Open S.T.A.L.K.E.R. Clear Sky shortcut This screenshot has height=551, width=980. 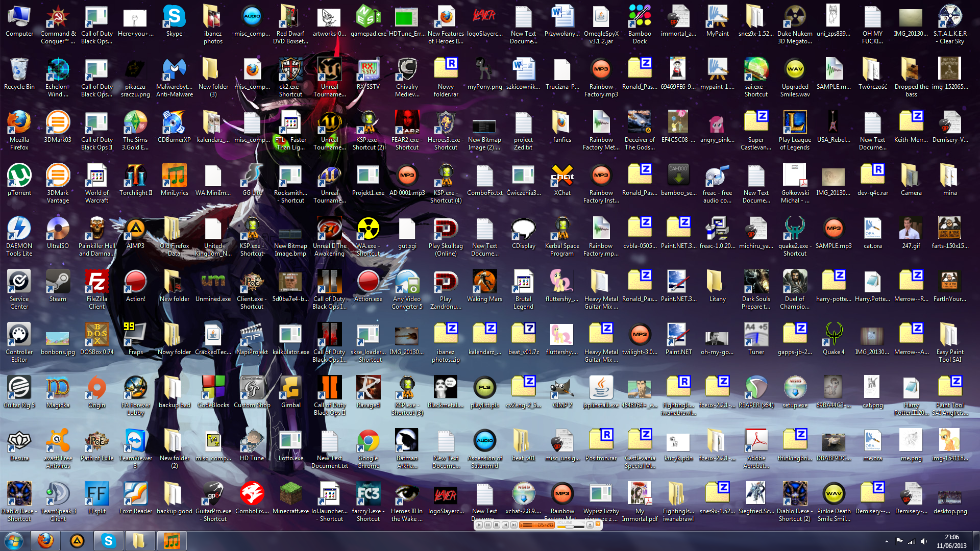(950, 24)
